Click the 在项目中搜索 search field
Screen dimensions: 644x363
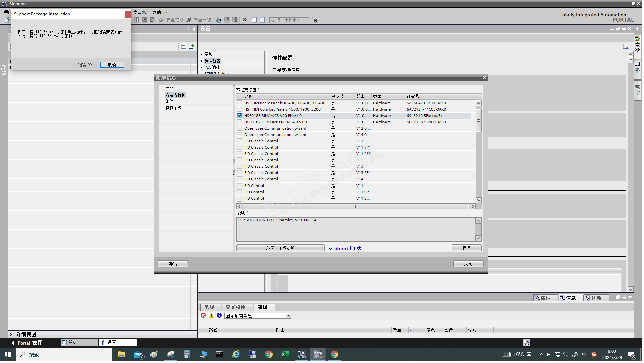pos(289,20)
